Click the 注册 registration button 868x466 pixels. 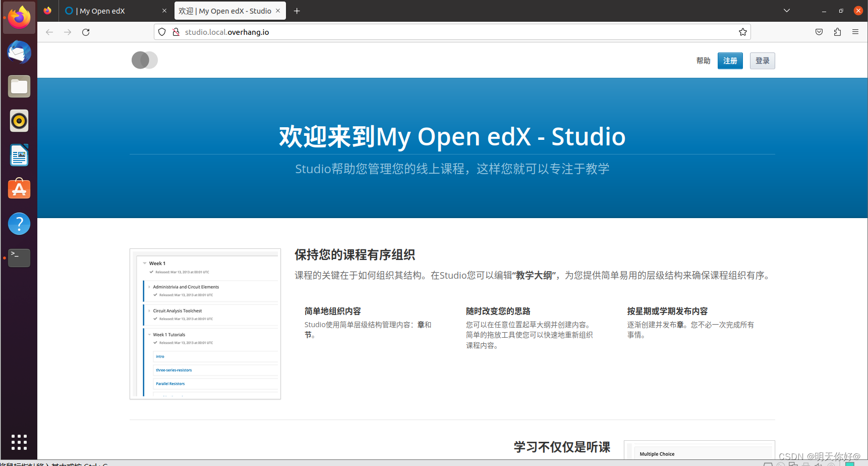point(730,61)
